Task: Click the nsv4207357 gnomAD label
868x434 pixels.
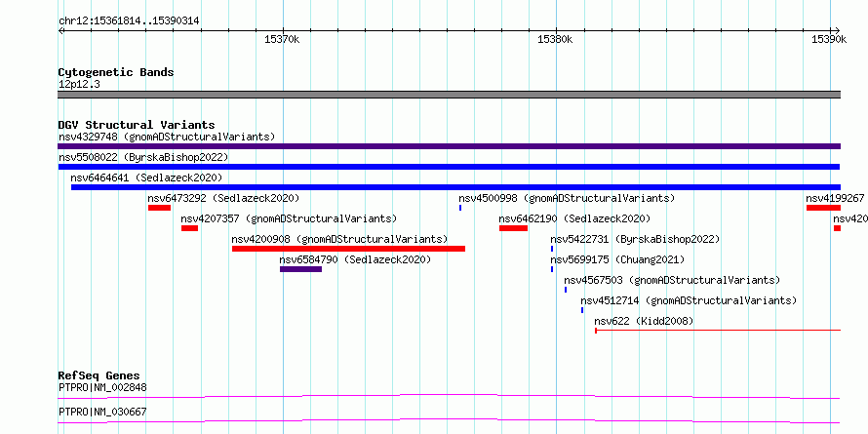Action: (x=289, y=218)
